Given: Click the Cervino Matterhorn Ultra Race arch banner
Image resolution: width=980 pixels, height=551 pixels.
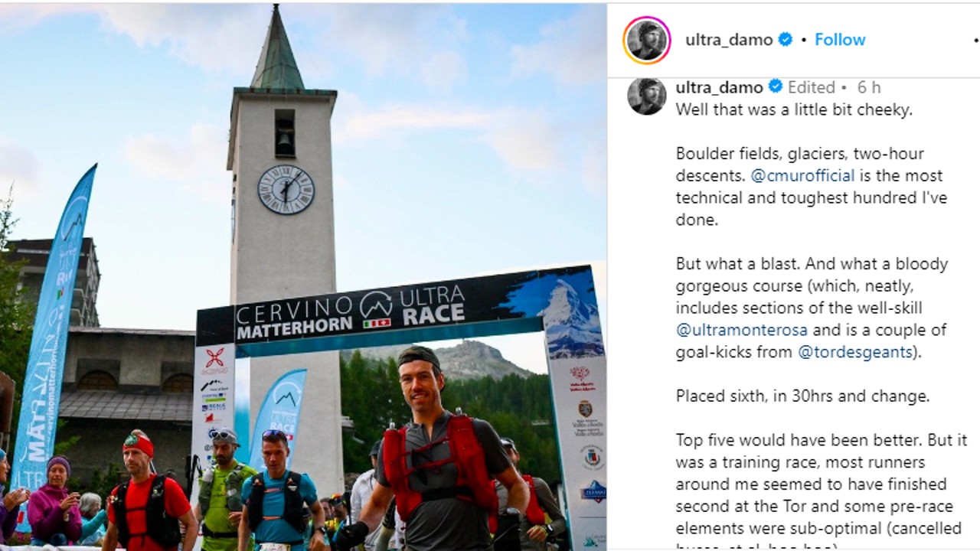Looking at the screenshot, I should click(x=394, y=312).
